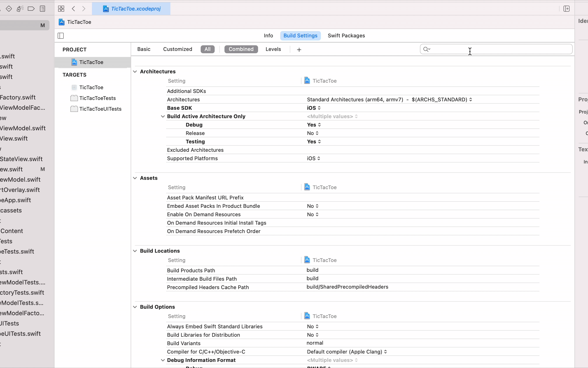Go forward with the right chevron
Image resolution: width=588 pixels, height=368 pixels.
point(84,9)
